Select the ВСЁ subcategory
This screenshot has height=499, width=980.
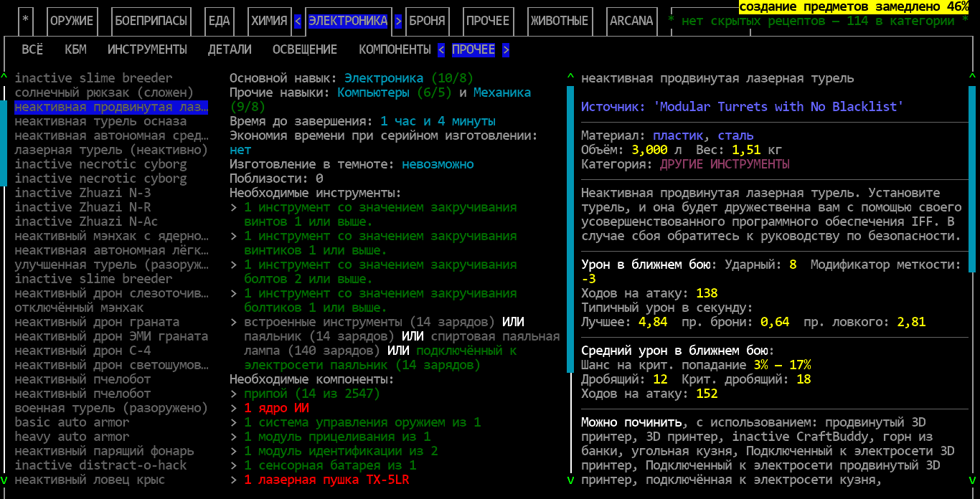(x=32, y=49)
